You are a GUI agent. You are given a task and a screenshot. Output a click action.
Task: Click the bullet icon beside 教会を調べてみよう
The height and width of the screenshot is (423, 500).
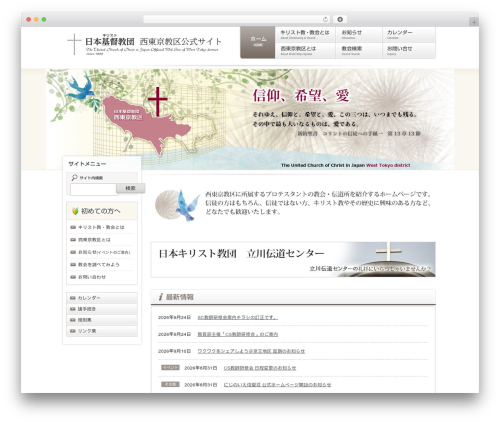(73, 265)
